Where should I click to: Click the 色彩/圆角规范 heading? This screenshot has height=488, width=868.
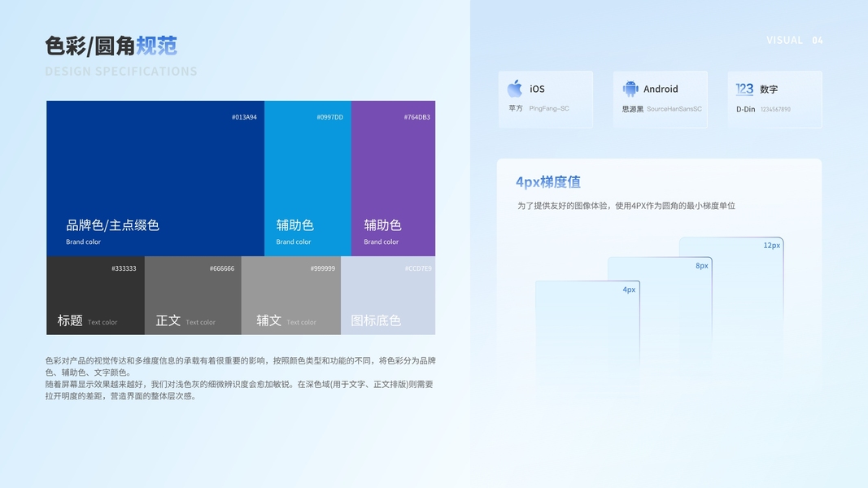[111, 46]
